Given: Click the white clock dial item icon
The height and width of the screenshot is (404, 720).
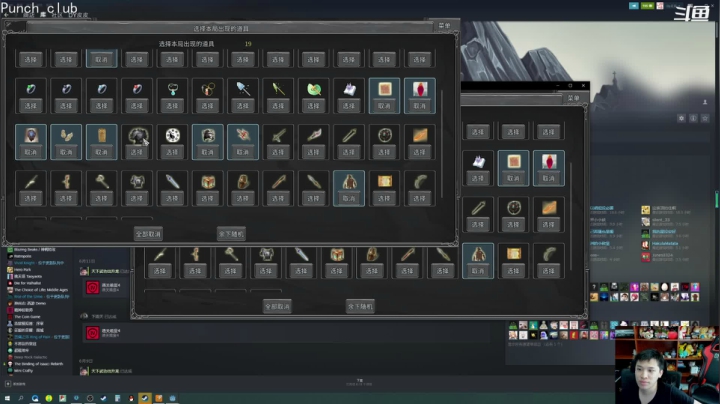Looking at the screenshot, I should (172, 135).
